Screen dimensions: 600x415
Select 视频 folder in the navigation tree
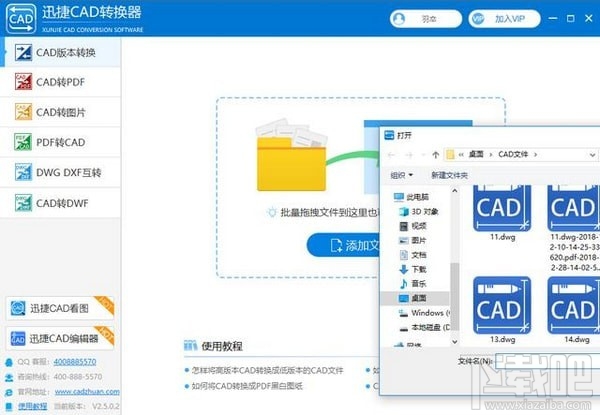(413, 226)
